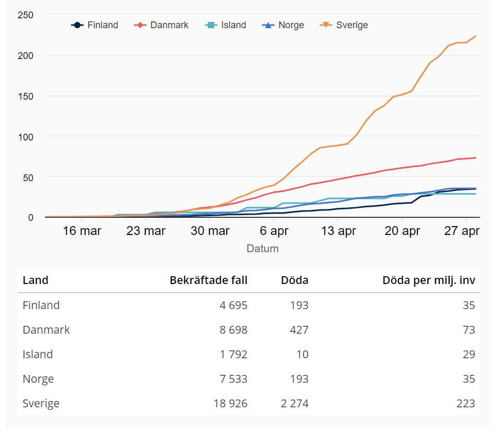Click the Island legend square marker
This screenshot has height=436, width=504.
coord(211,25)
